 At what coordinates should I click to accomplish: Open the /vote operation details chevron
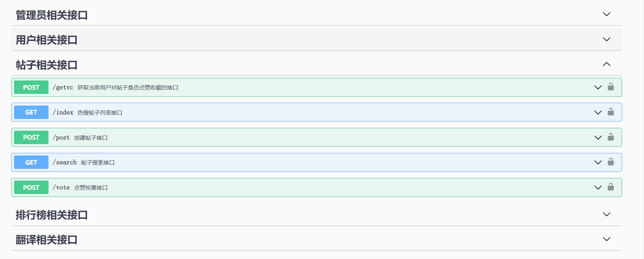click(x=598, y=187)
